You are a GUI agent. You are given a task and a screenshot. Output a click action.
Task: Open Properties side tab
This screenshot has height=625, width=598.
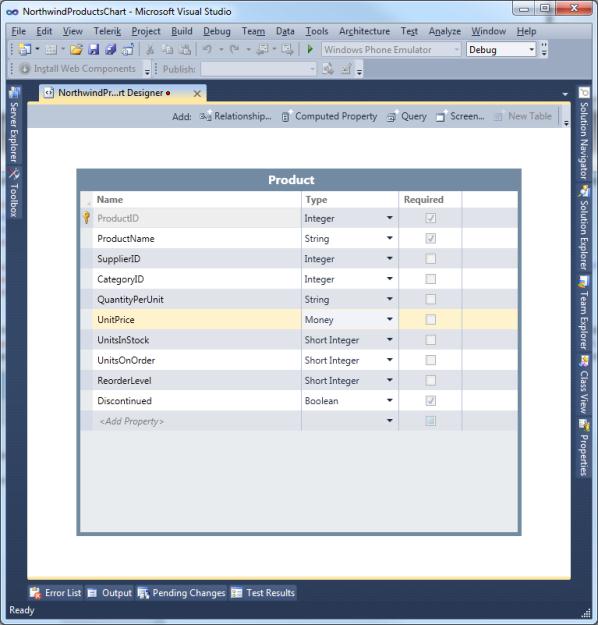pyautogui.click(x=584, y=448)
